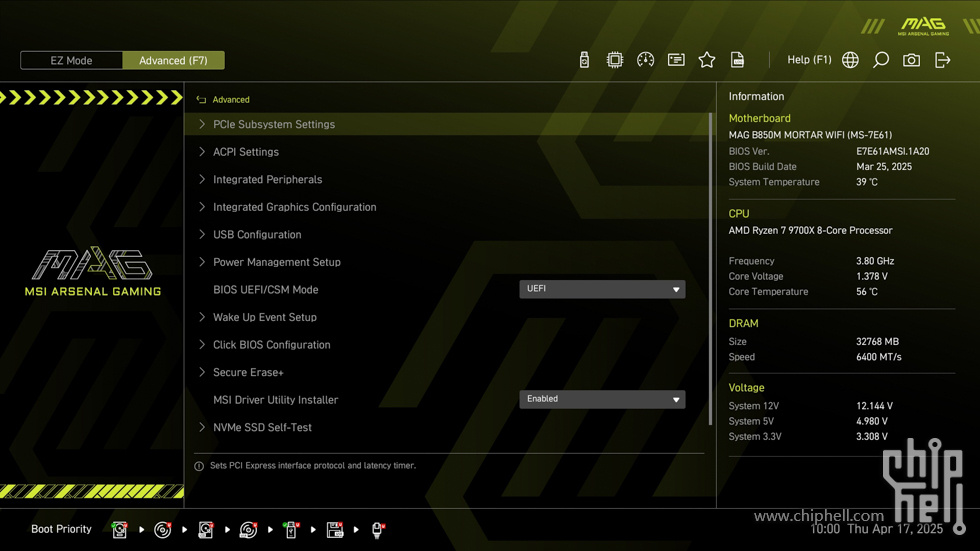Select the USB hard disk boot icon

[x=206, y=530]
